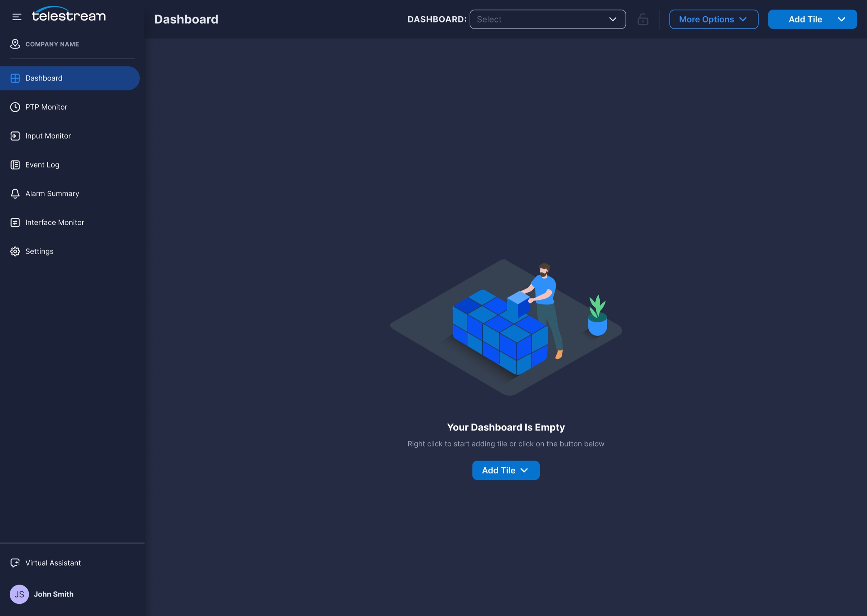Click the header Add Tile chevron arrow
This screenshot has width=867, height=616.
point(841,19)
